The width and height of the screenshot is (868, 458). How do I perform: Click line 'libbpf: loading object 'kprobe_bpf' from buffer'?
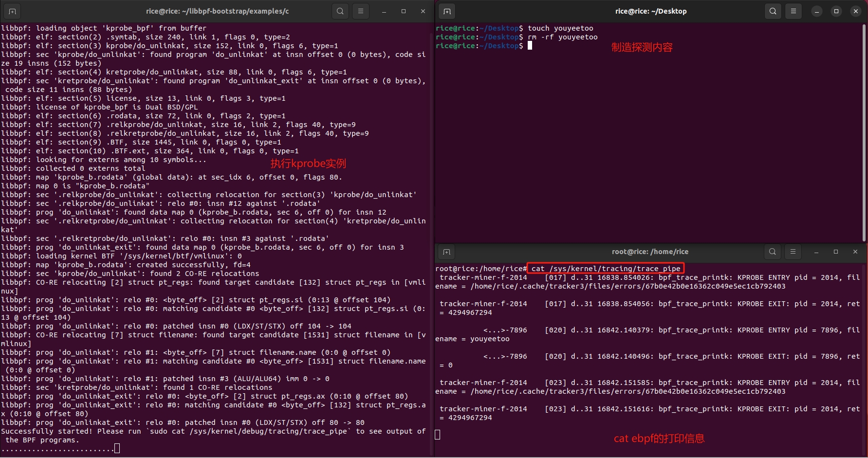click(x=104, y=28)
